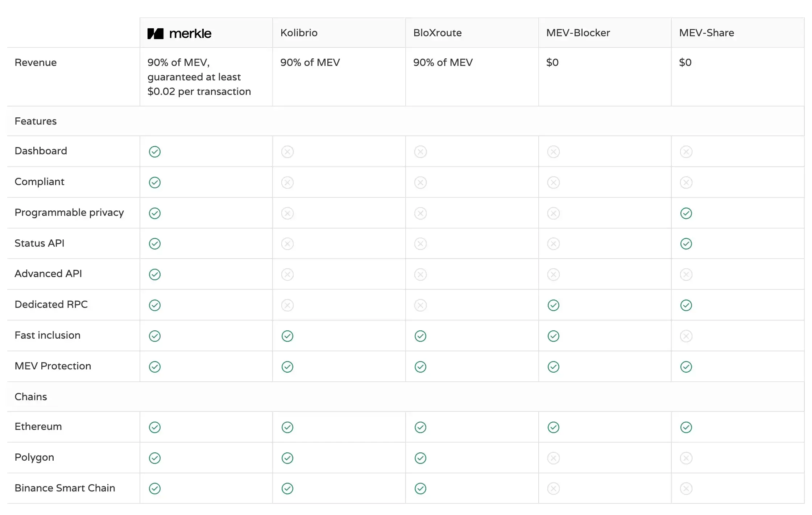Select the MEV-Blocker column header

point(578,33)
